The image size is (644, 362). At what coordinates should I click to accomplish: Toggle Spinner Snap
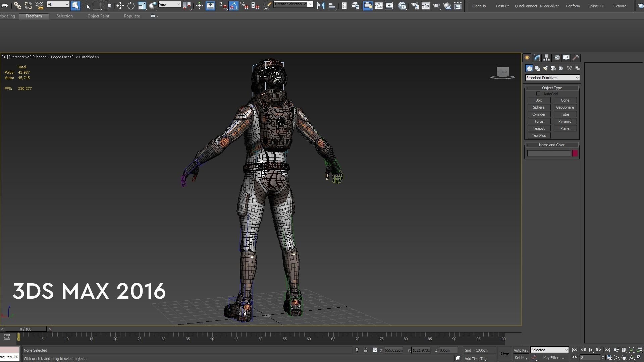[x=255, y=6]
